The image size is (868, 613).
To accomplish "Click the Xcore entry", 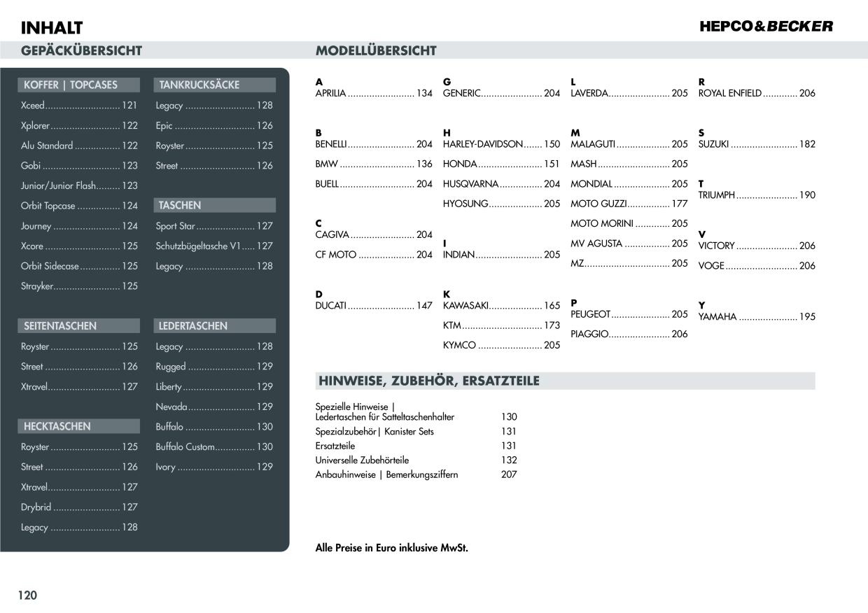I will (79, 246).
